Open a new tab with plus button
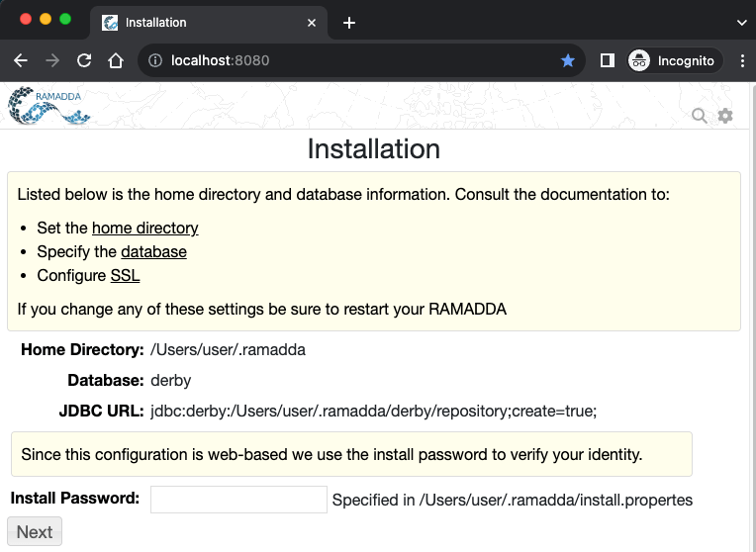The height and width of the screenshot is (552, 756). tap(349, 23)
